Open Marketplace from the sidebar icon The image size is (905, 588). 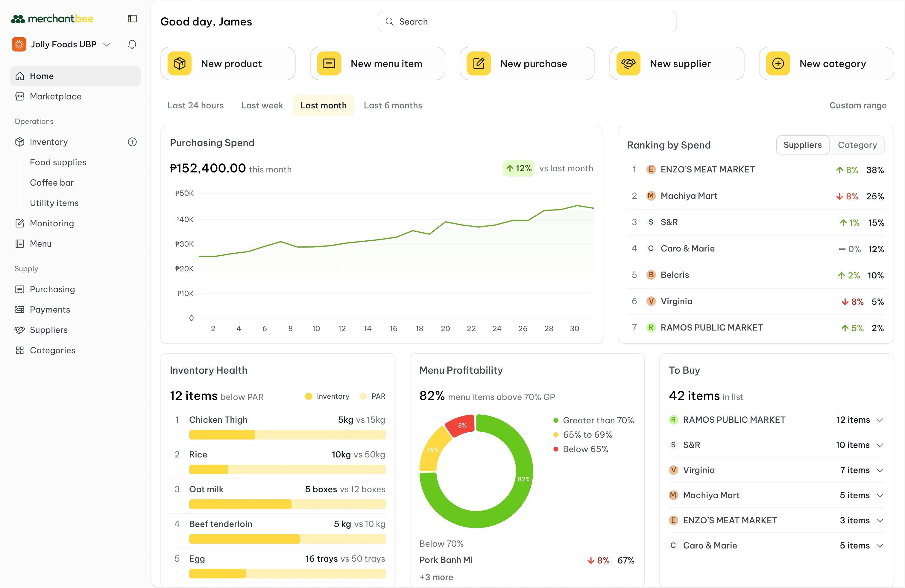pyautogui.click(x=20, y=96)
